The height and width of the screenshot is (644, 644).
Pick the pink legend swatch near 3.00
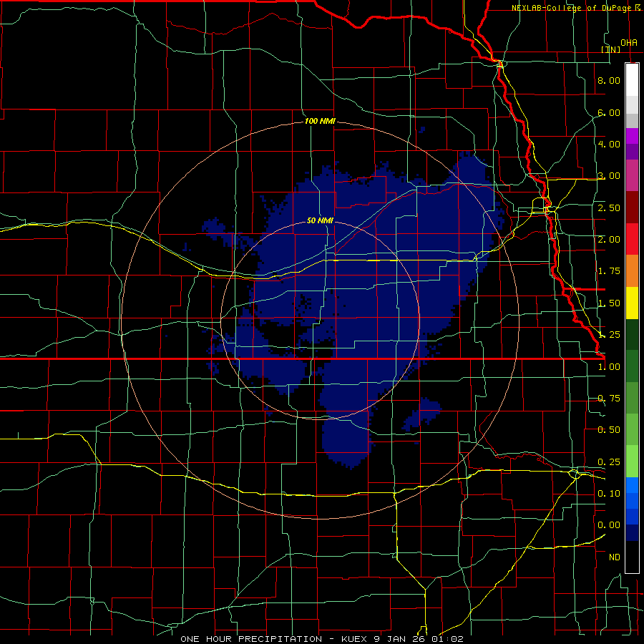[x=632, y=176]
